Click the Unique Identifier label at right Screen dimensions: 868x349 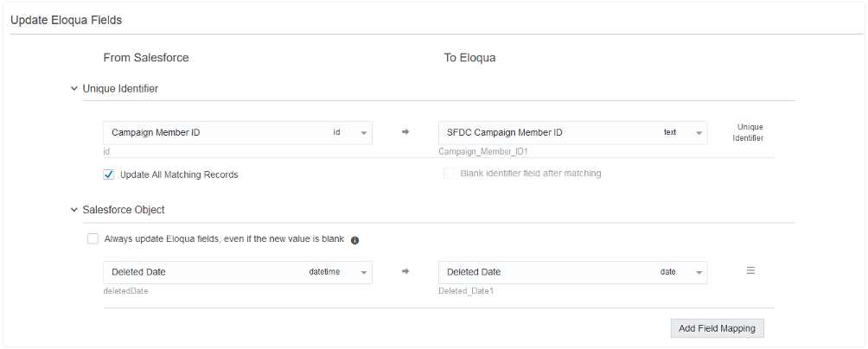pyautogui.click(x=748, y=132)
